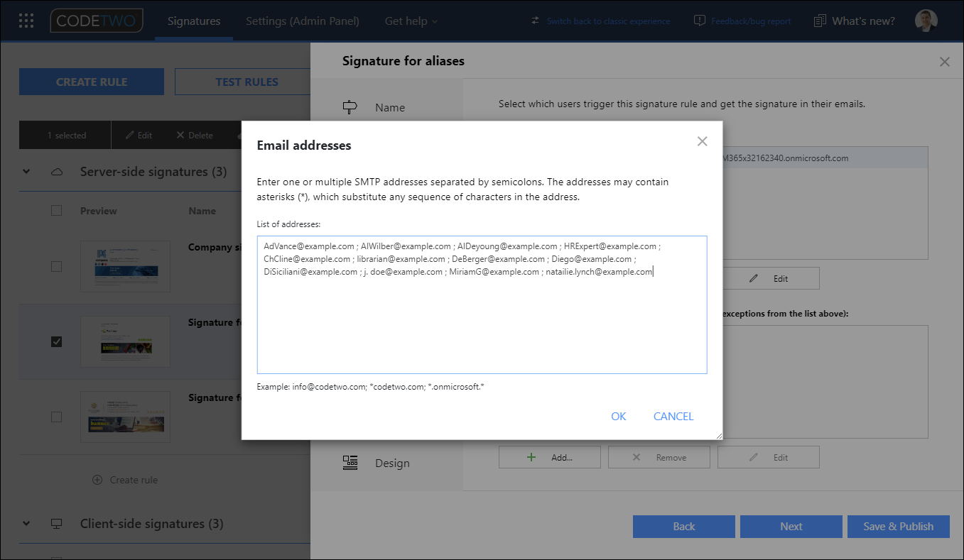Open the third signature preview thumbnail
This screenshot has width=964, height=560.
pos(126,417)
